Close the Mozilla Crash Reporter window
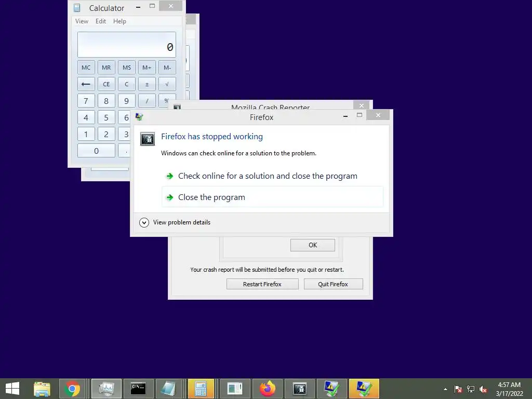Viewport: 532px width, 399px height. click(x=362, y=105)
